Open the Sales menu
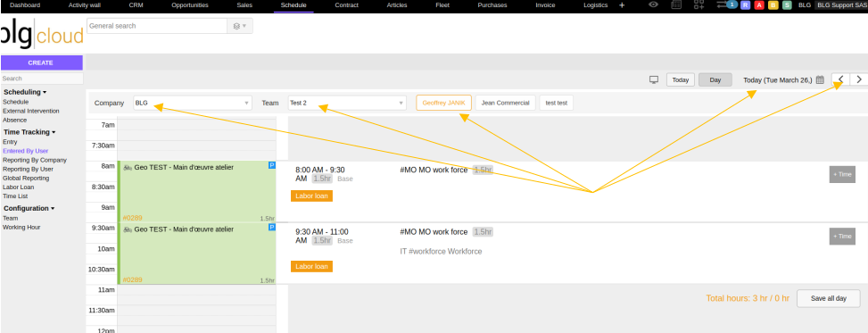868x333 pixels. point(244,5)
